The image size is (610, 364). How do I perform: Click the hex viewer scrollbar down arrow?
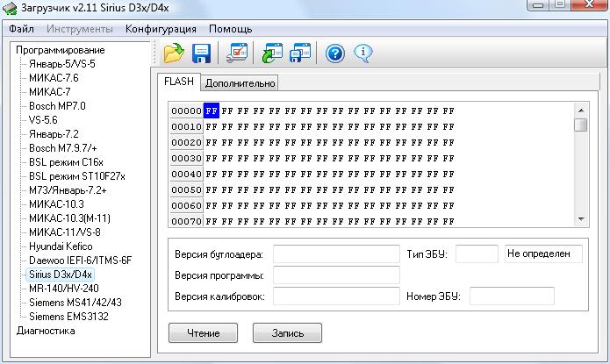pos(580,218)
